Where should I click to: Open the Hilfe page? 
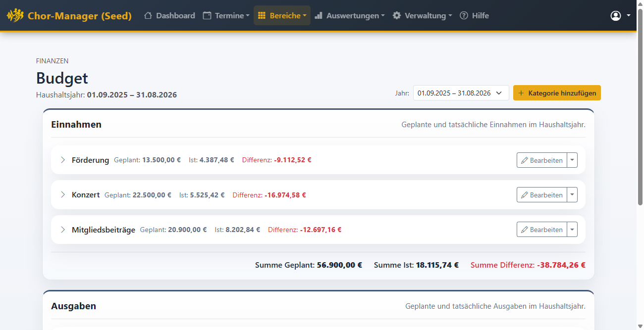(x=474, y=16)
